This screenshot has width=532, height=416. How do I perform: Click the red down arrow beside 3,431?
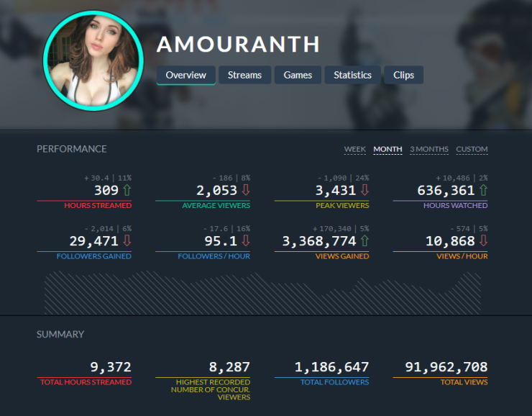(x=364, y=190)
